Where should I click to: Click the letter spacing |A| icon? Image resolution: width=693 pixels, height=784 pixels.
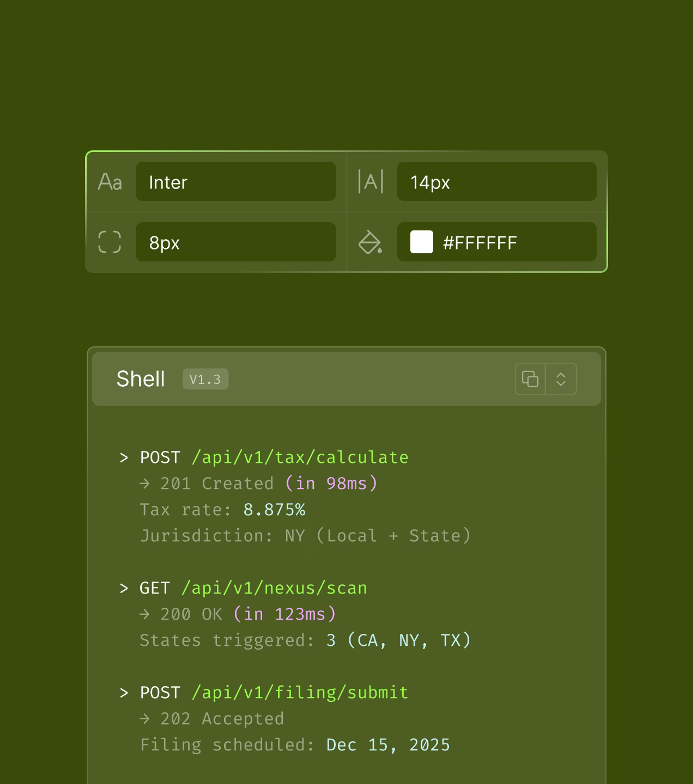(x=370, y=181)
